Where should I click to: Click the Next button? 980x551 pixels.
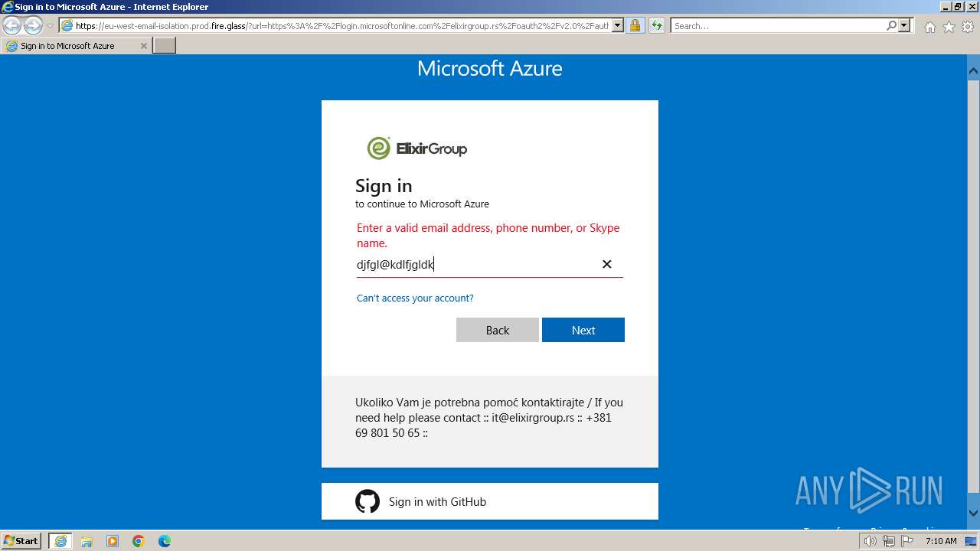[x=583, y=330]
